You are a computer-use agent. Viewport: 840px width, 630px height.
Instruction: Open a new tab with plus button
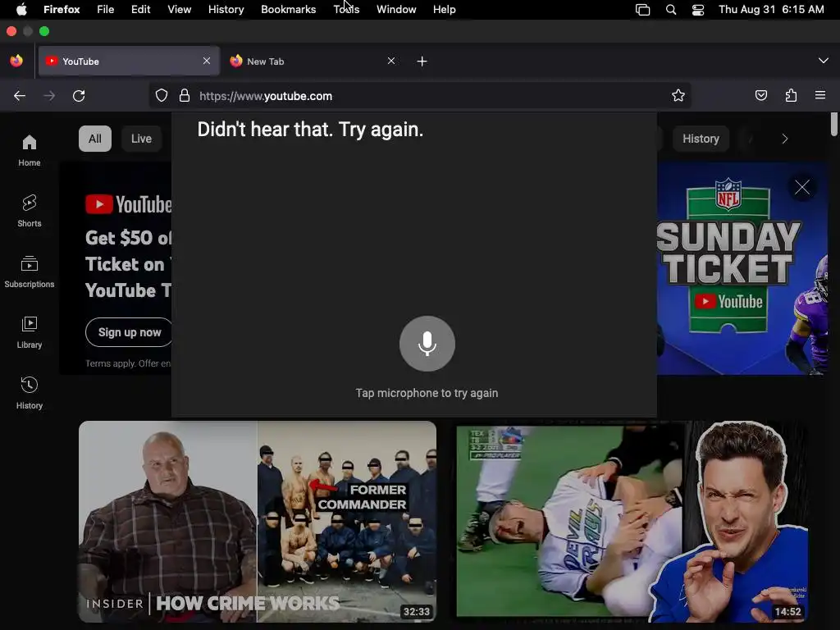click(422, 61)
